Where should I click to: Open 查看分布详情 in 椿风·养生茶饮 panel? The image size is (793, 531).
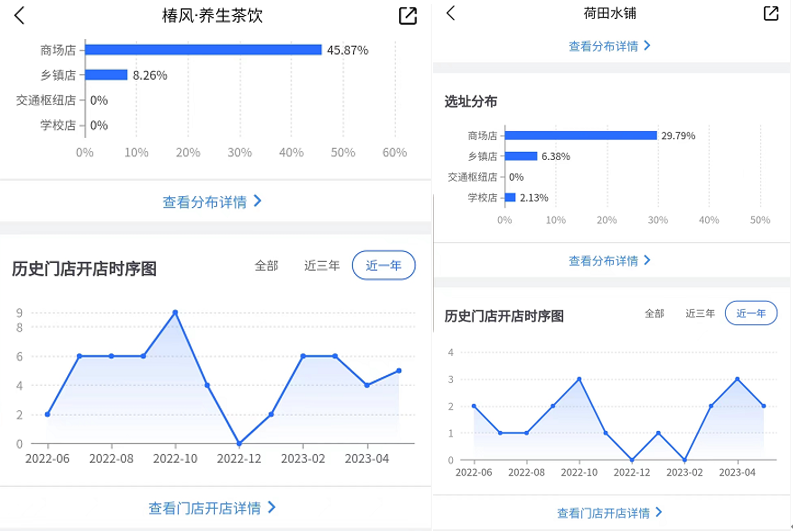pyautogui.click(x=212, y=202)
